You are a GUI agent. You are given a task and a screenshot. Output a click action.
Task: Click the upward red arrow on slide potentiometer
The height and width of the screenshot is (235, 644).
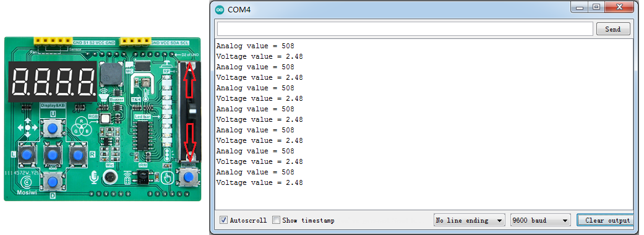(x=189, y=80)
